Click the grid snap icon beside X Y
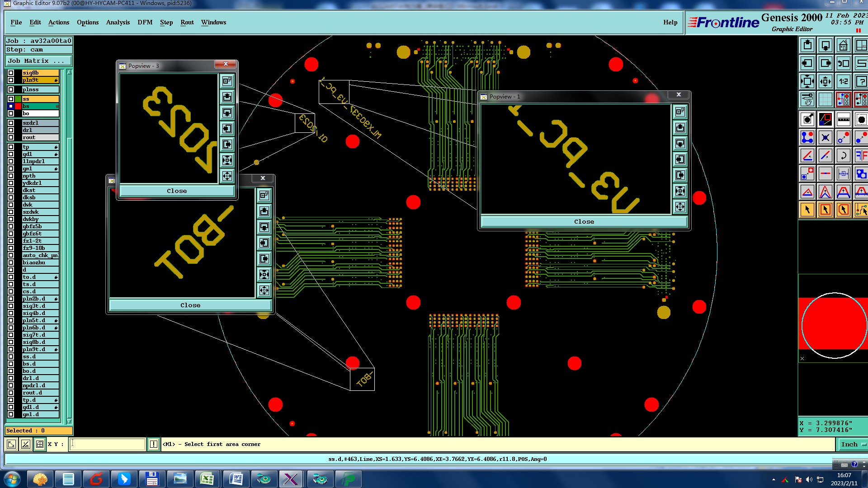Screen dimensions: 868x488 (40, 444)
